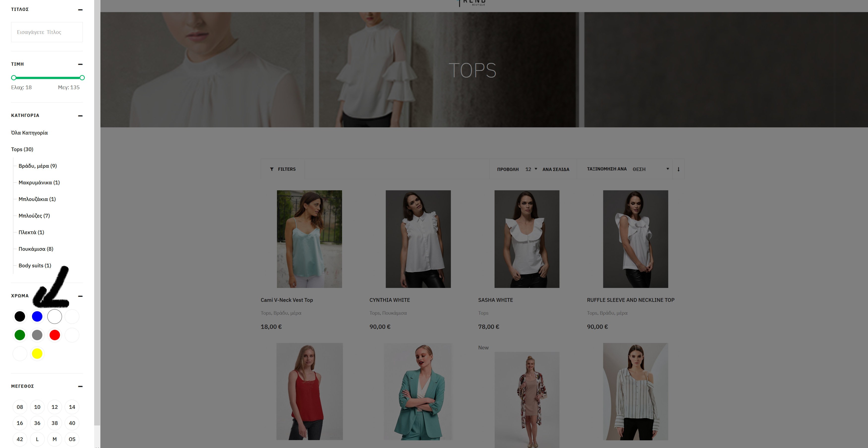
Task: Choose size 38 filter
Action: [55, 423]
